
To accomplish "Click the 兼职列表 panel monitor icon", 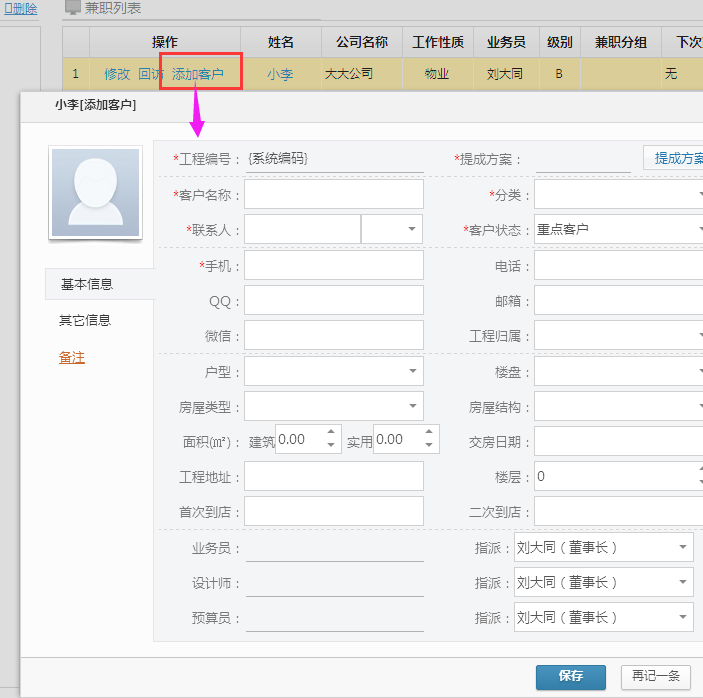I will pos(72,8).
